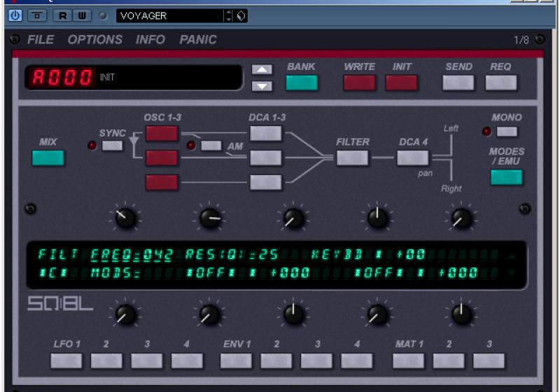Enable Write automation with the W button
The height and width of the screenshot is (392, 560).
[x=82, y=15]
